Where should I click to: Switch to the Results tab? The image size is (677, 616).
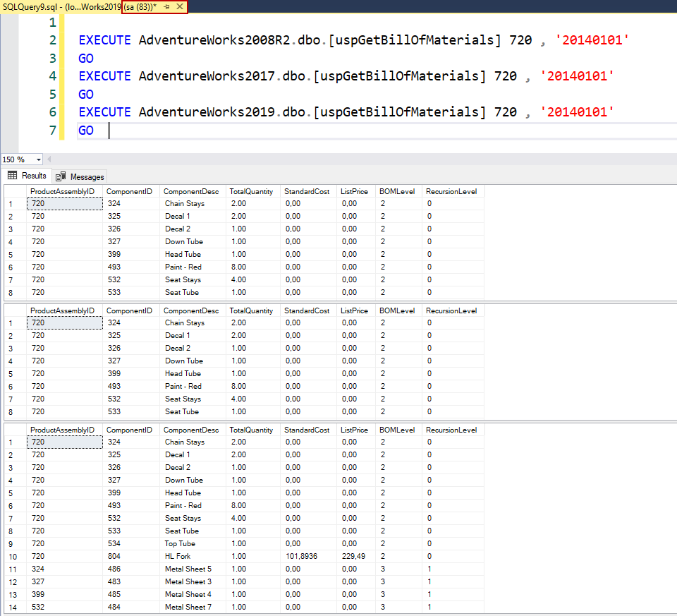27,176
